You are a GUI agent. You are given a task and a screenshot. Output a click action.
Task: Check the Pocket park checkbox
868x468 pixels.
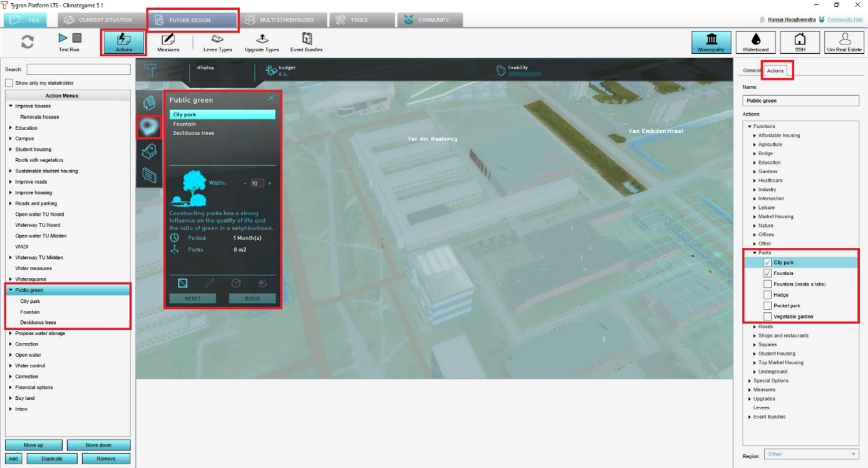point(767,306)
